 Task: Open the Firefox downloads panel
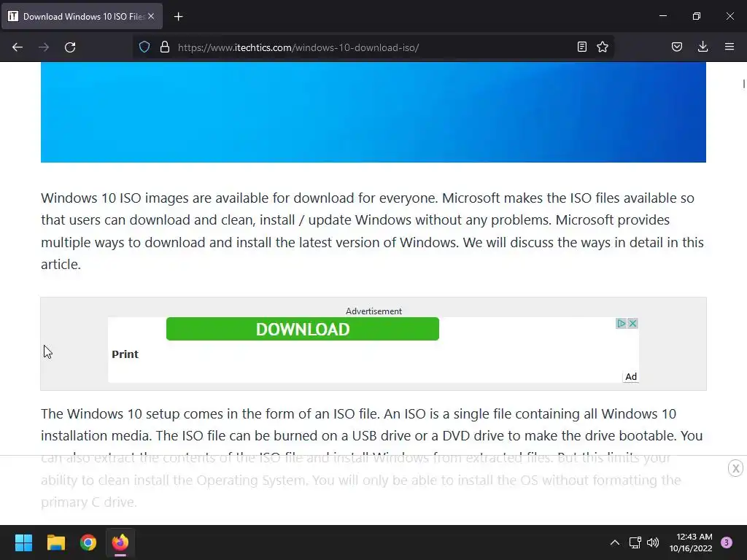703,47
